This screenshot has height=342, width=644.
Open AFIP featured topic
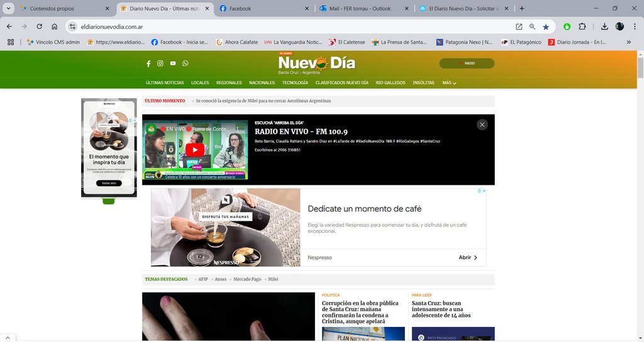click(x=203, y=279)
